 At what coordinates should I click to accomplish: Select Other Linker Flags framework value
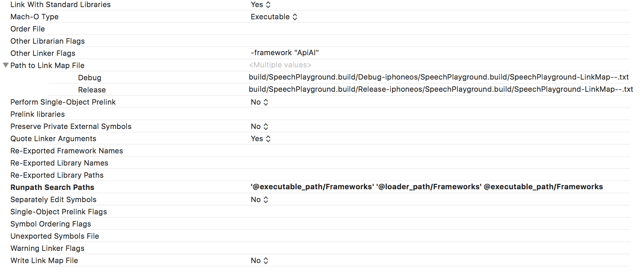coord(284,53)
